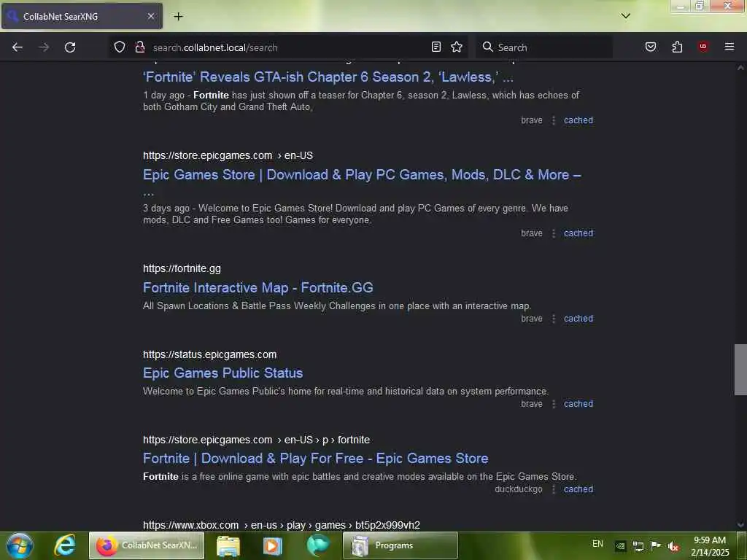The height and width of the screenshot is (560, 747).
Task: Open a new browser tab
Action: coord(178,16)
